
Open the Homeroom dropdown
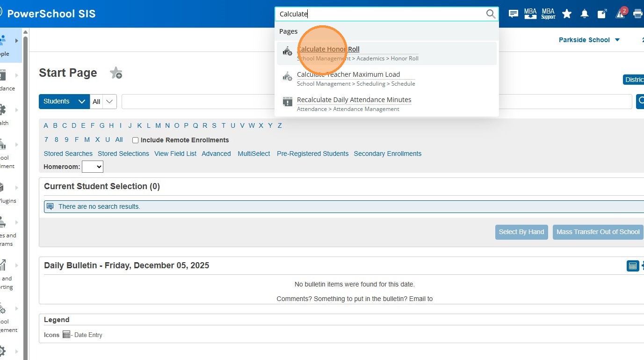[93, 166]
